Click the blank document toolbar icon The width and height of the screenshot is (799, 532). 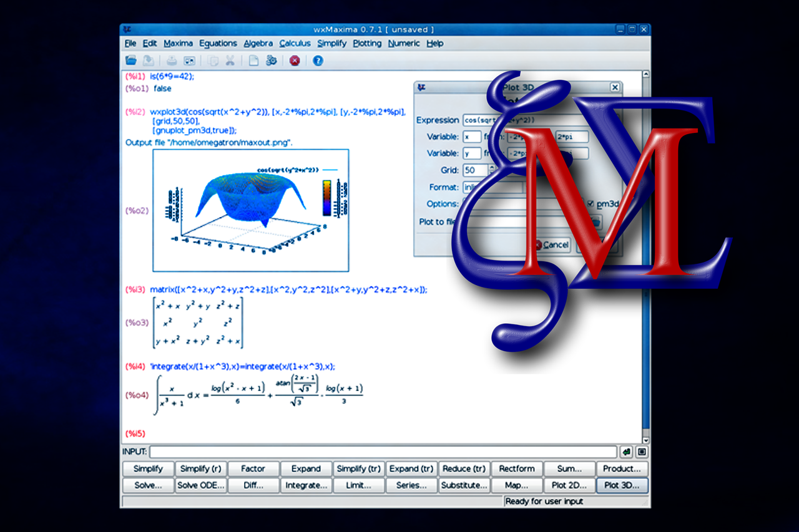coord(253,60)
